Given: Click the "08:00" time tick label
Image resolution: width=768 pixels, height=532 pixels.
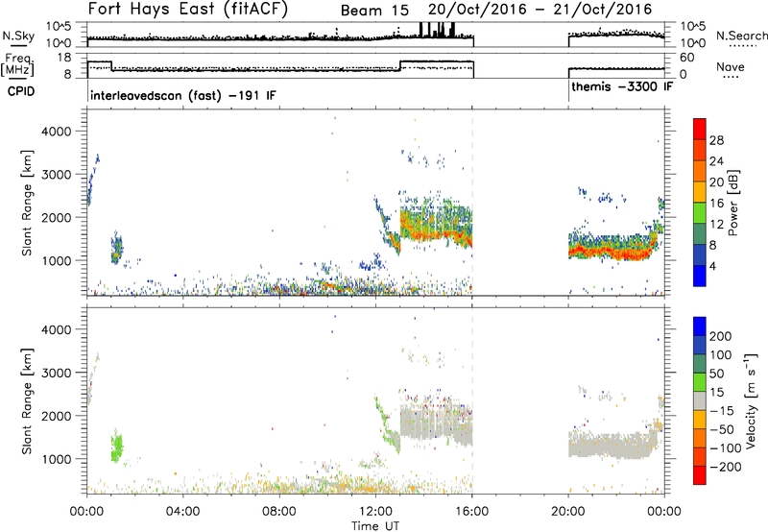Looking at the screenshot, I should point(279,512).
